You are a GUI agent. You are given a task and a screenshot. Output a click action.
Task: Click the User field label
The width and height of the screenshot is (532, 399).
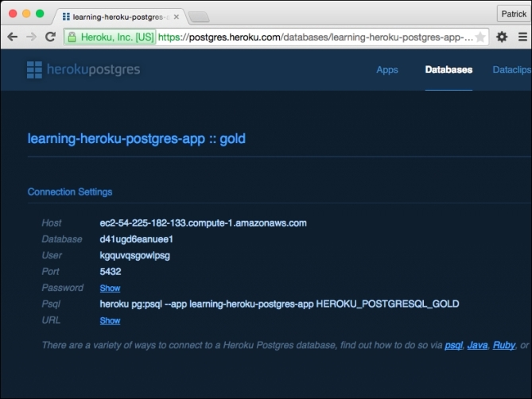point(52,255)
